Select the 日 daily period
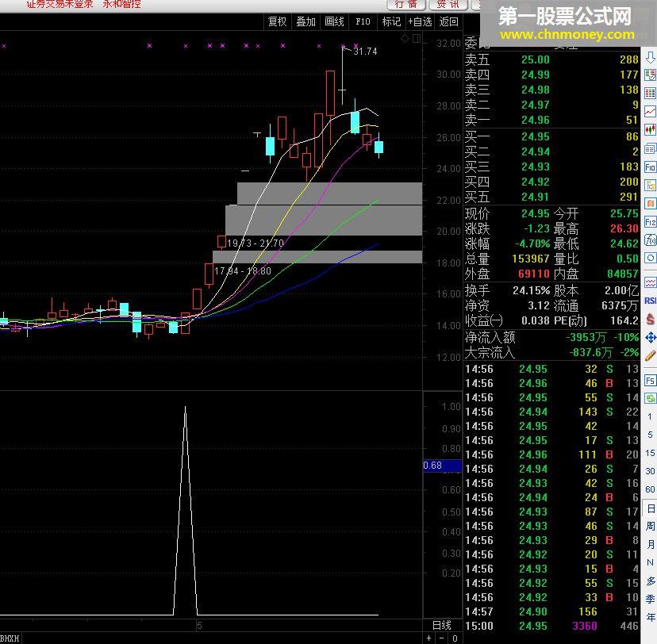The height and width of the screenshot is (644, 657). pos(651,508)
